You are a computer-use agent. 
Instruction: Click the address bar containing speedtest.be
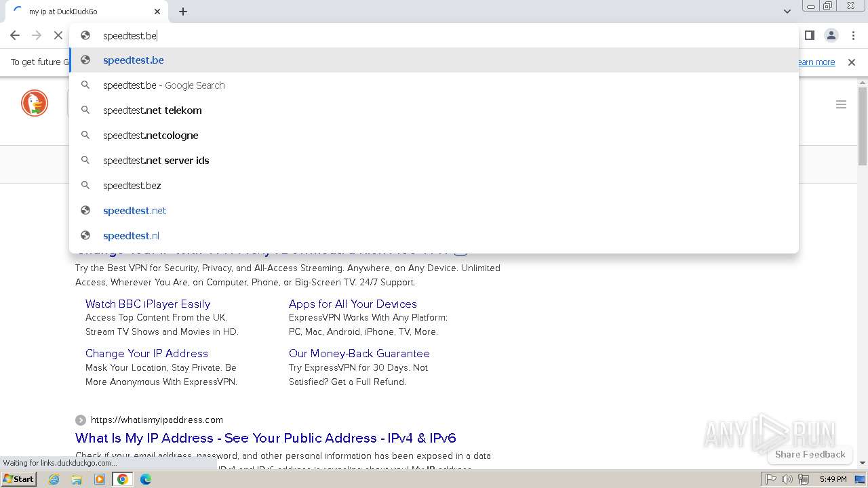434,35
